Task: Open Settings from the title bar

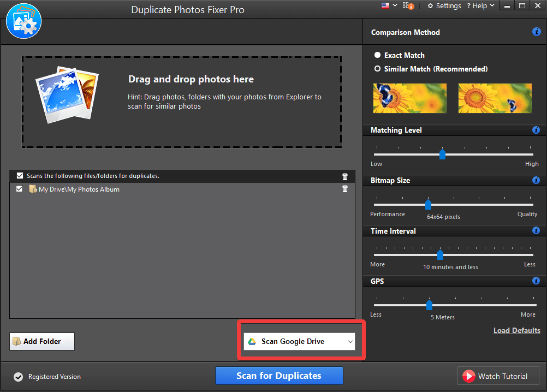Action: tap(444, 6)
